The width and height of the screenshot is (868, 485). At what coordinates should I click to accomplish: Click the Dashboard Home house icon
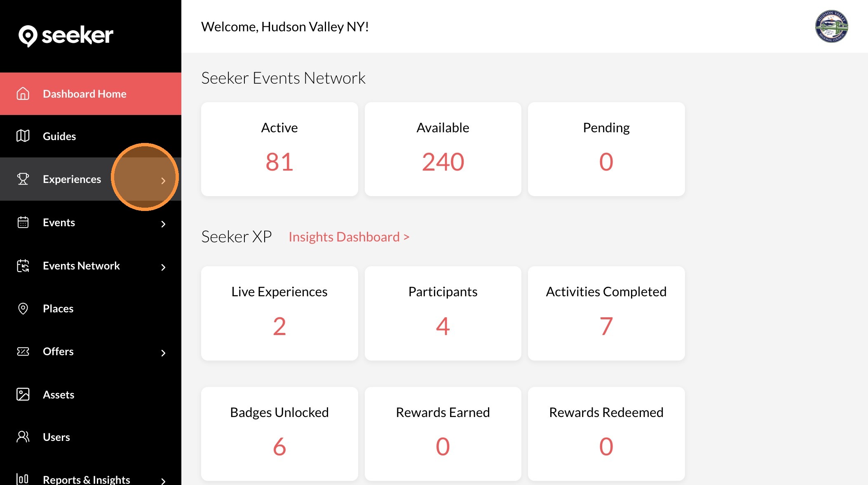pos(23,94)
